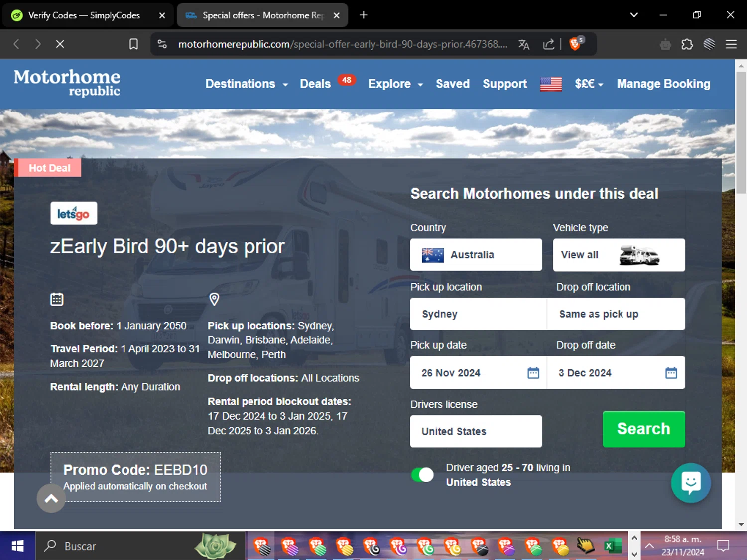Switch to the Verify Codes — SimplyCodes tab

click(84, 15)
